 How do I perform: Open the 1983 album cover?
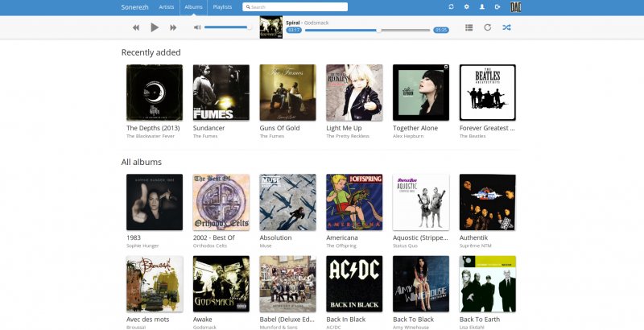point(155,202)
